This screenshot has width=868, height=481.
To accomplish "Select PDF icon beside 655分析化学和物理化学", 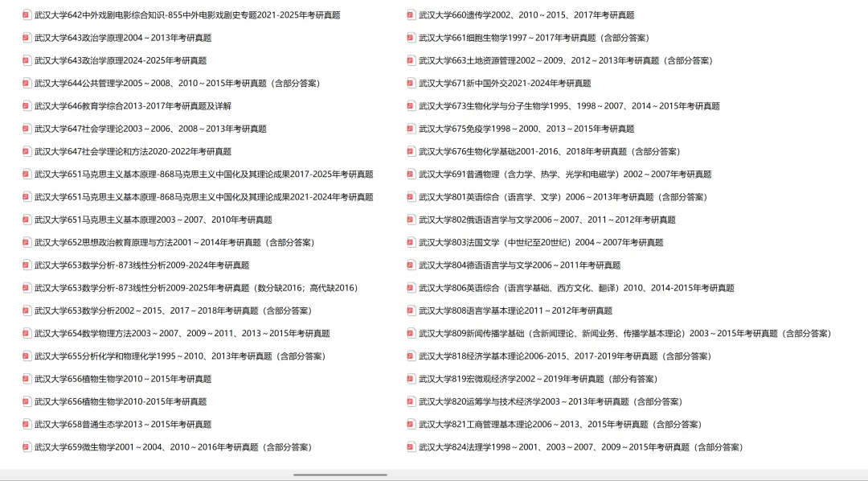I will [x=27, y=356].
